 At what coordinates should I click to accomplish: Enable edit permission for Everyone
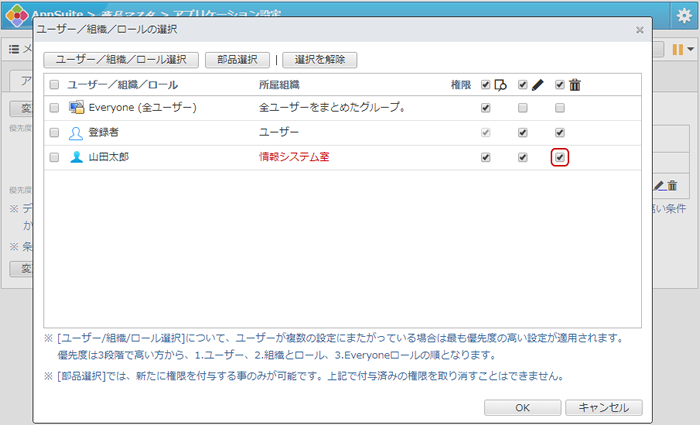point(522,108)
